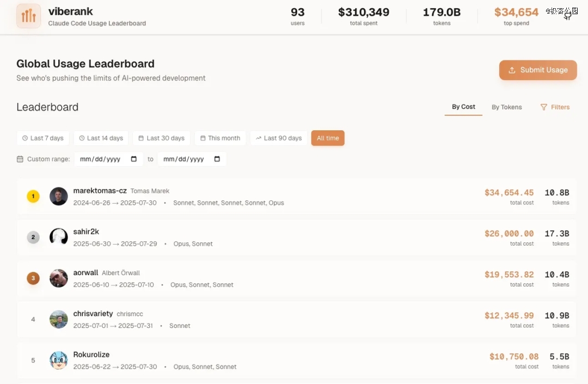The image size is (588, 384).
Task: Click the silver rank 2 badge
Action: coord(33,237)
